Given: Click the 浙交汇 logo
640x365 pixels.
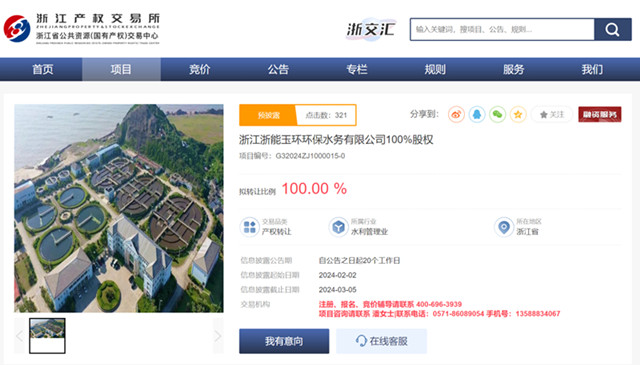Looking at the screenshot, I should tap(371, 29).
